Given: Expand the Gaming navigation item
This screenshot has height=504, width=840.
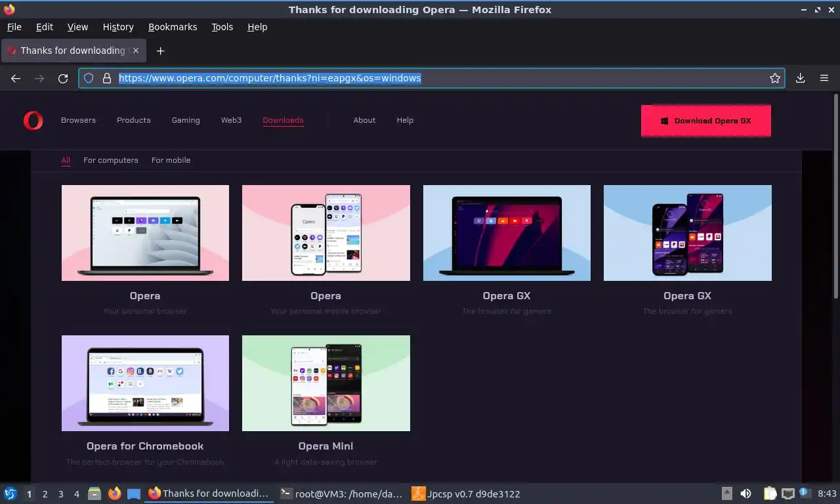Looking at the screenshot, I should click(x=186, y=120).
